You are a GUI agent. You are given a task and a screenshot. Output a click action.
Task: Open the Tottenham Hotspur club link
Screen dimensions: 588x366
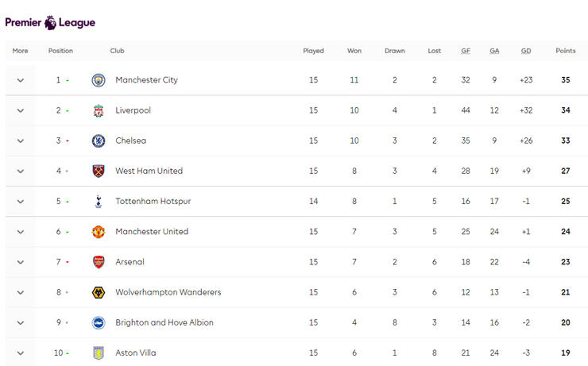[153, 202]
